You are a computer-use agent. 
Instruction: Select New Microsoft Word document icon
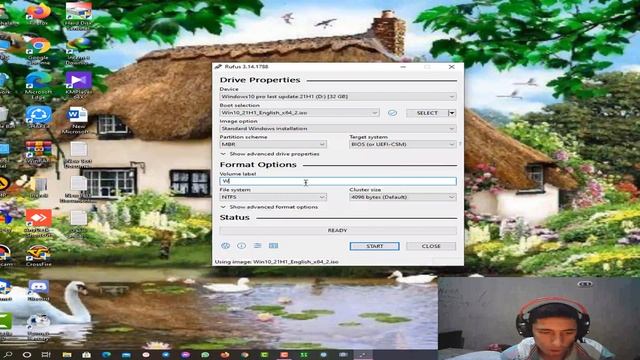pos(78,120)
